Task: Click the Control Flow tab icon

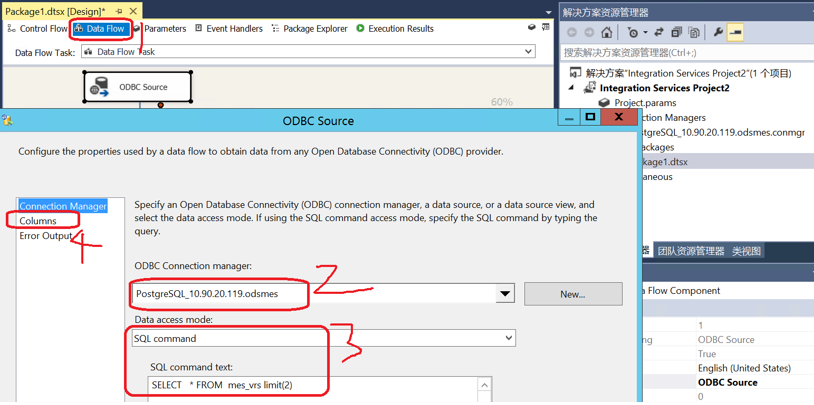Action: coord(11,29)
